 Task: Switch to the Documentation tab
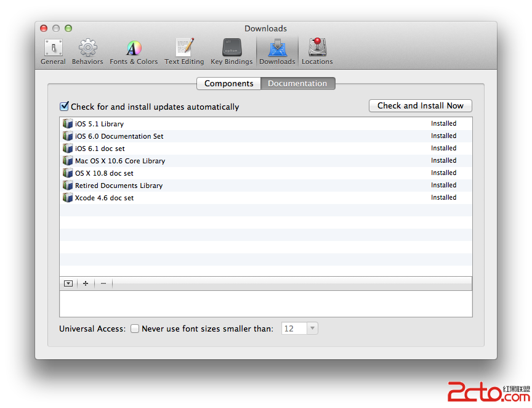pyautogui.click(x=297, y=84)
